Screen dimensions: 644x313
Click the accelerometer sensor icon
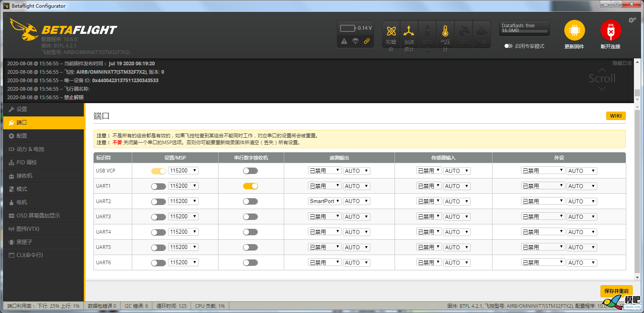[409, 31]
